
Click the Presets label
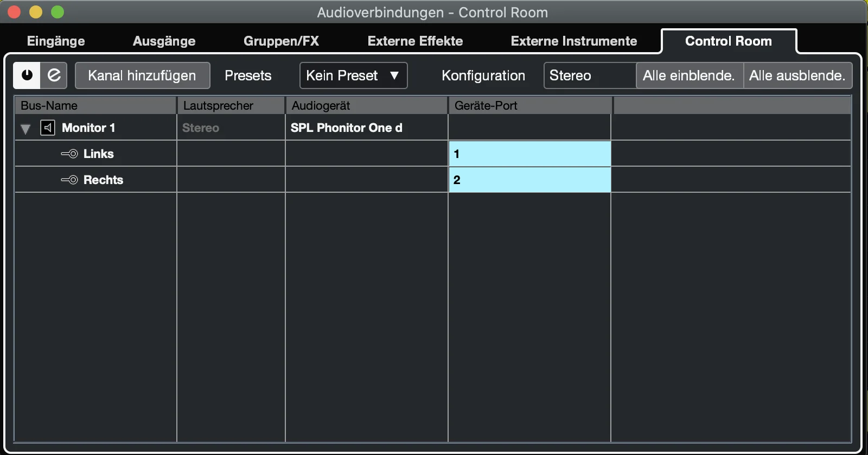pyautogui.click(x=248, y=75)
